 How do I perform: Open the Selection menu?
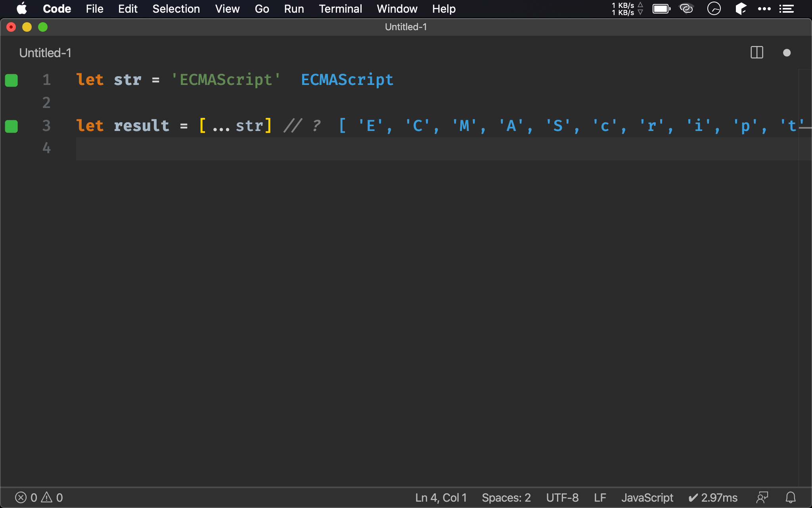(176, 9)
